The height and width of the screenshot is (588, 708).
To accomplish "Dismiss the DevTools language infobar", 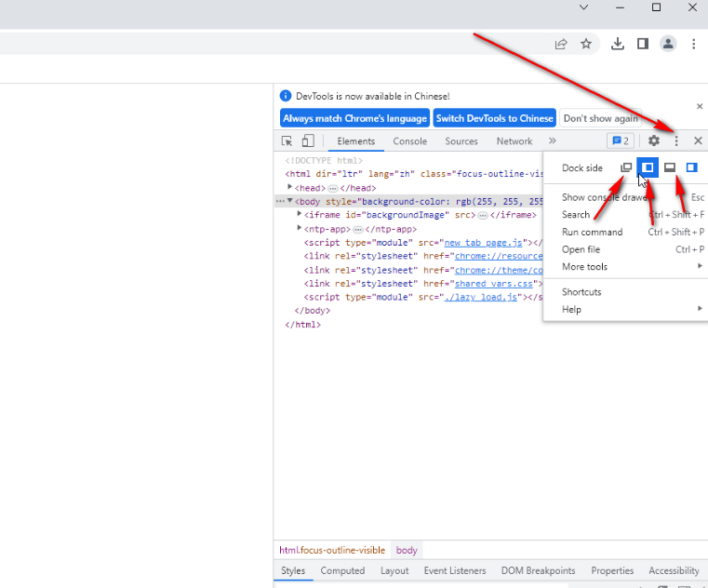I will pyautogui.click(x=700, y=106).
